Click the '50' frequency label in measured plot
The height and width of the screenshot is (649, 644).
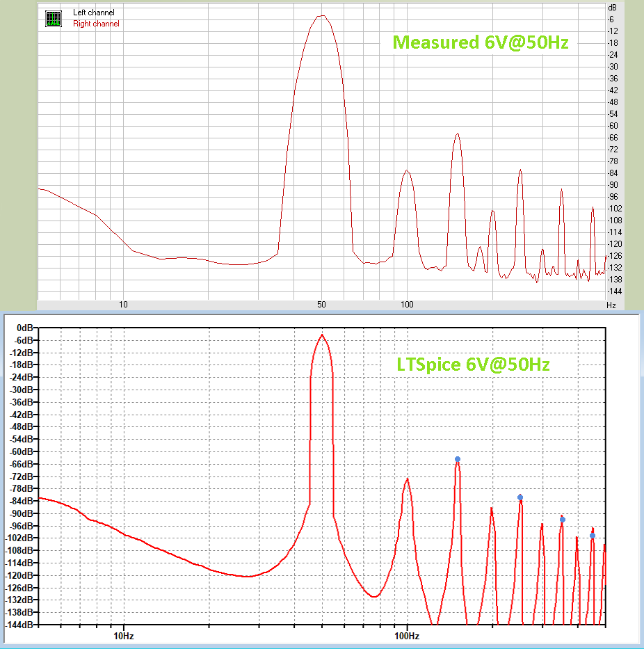[321, 305]
